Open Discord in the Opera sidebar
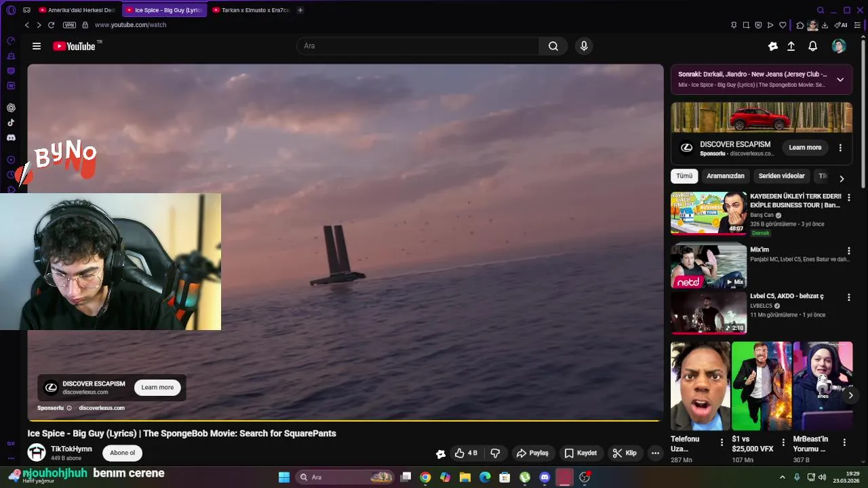 pyautogui.click(x=11, y=138)
